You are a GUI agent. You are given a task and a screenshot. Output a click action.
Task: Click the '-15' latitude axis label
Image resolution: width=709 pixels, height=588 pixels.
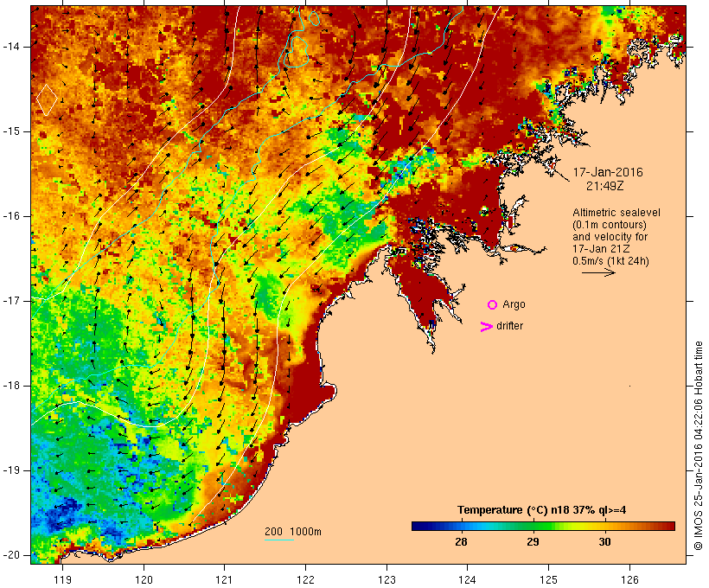[x=10, y=131]
